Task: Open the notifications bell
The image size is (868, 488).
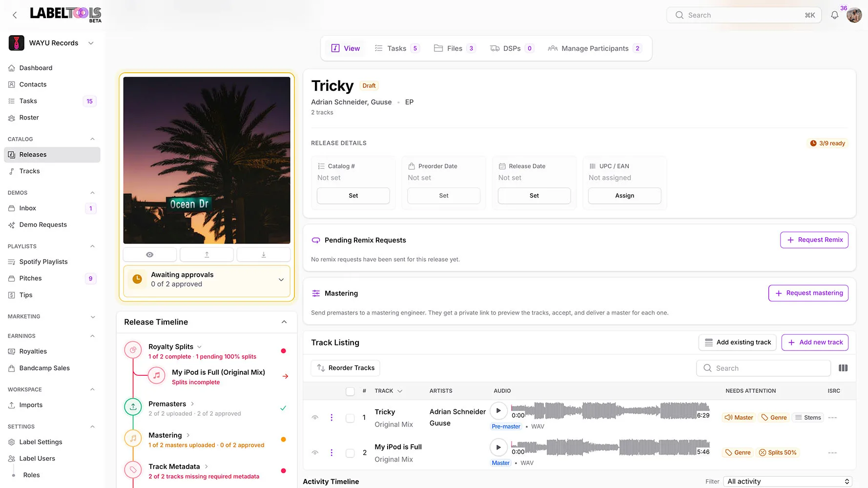Action: 835,15
